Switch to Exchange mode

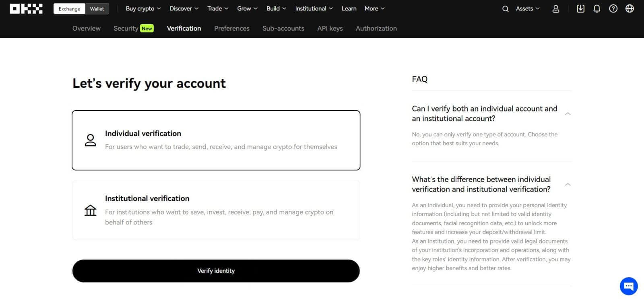click(69, 8)
